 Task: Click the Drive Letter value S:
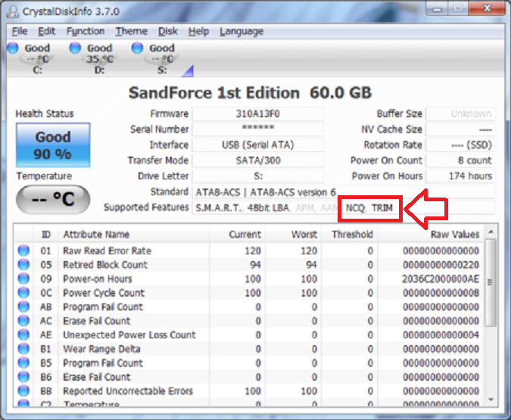(258, 176)
